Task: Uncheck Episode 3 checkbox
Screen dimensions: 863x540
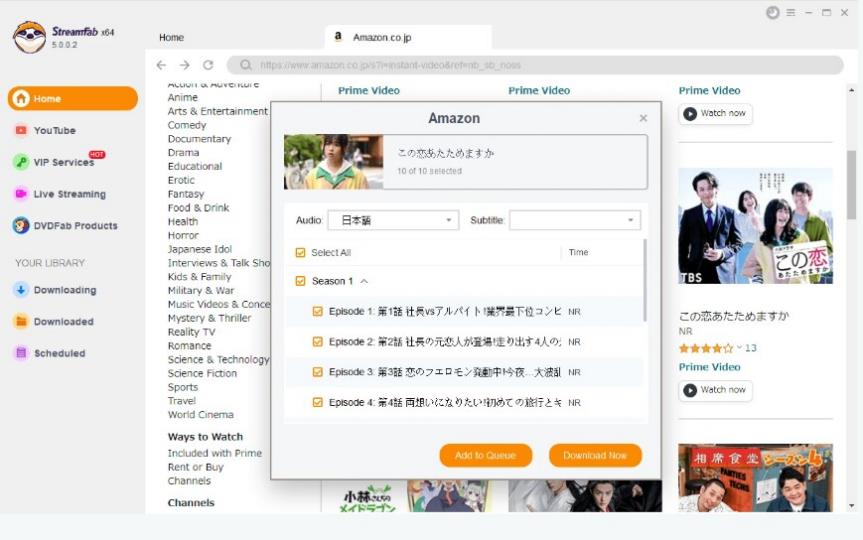Action: [318, 372]
